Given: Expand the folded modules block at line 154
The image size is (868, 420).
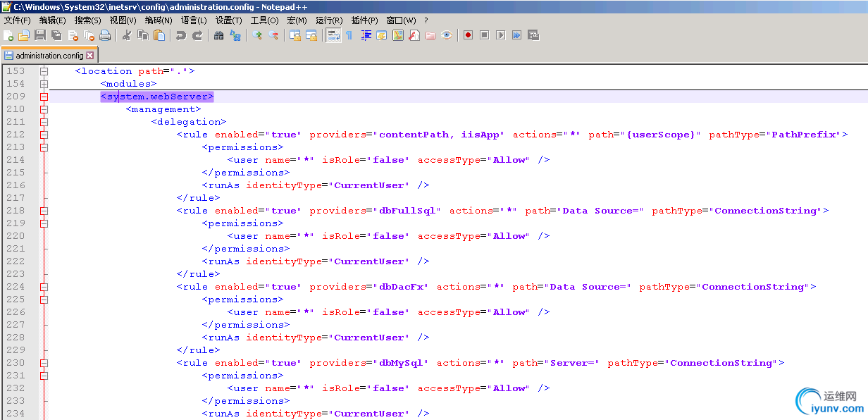Looking at the screenshot, I should coord(44,84).
